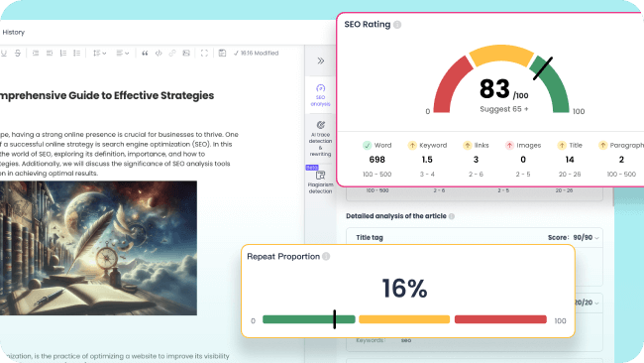Open AI trace detection & rewriting
The width and height of the screenshot is (644, 363).
[x=320, y=139]
